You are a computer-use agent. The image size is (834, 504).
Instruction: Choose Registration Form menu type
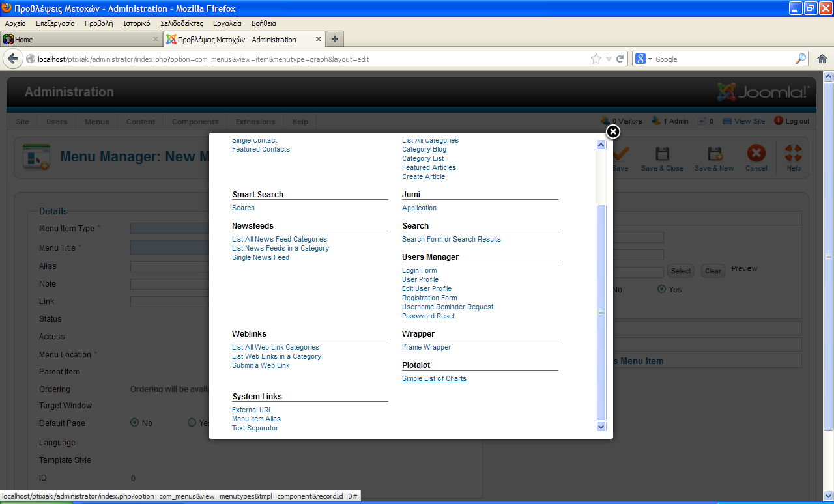point(429,298)
